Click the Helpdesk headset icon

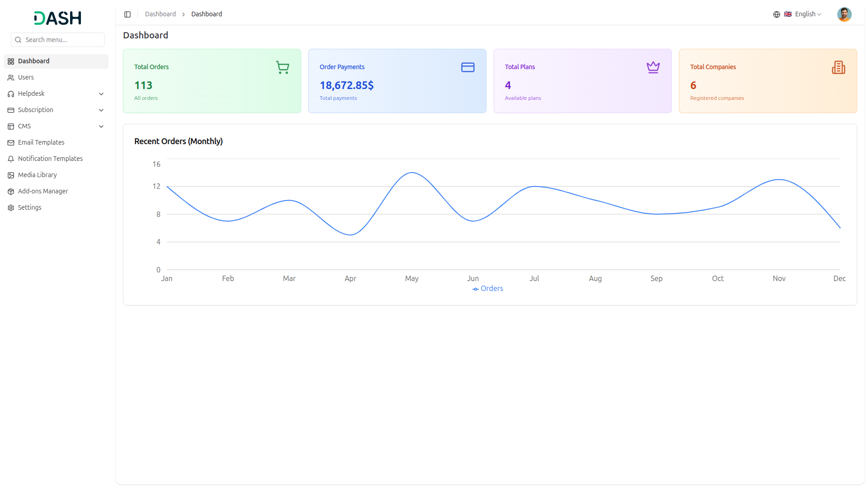(x=11, y=94)
